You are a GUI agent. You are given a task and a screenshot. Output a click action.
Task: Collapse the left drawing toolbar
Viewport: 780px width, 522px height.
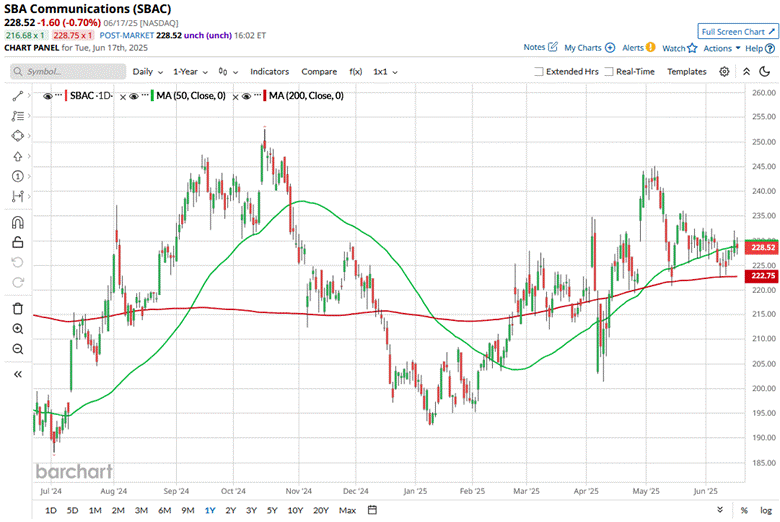(x=17, y=373)
